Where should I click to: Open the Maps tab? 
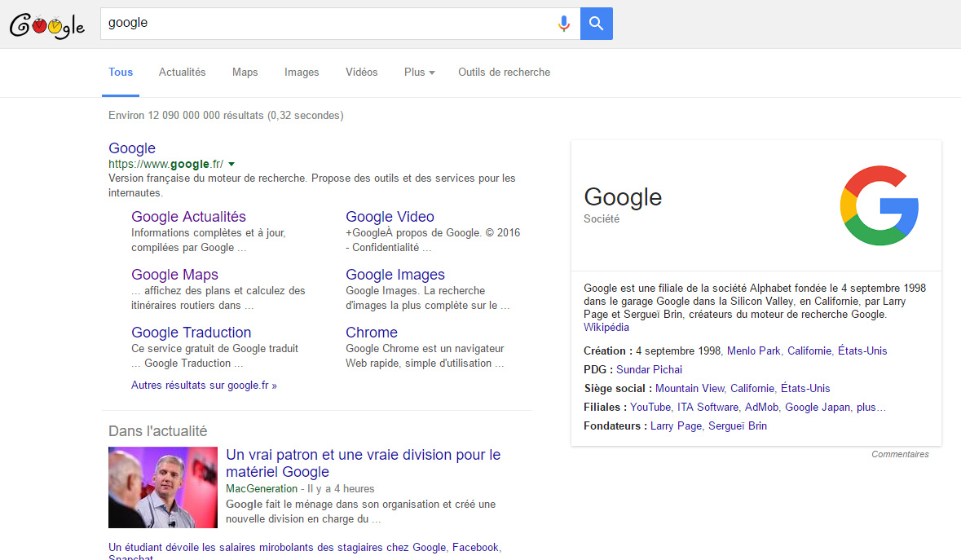(245, 73)
